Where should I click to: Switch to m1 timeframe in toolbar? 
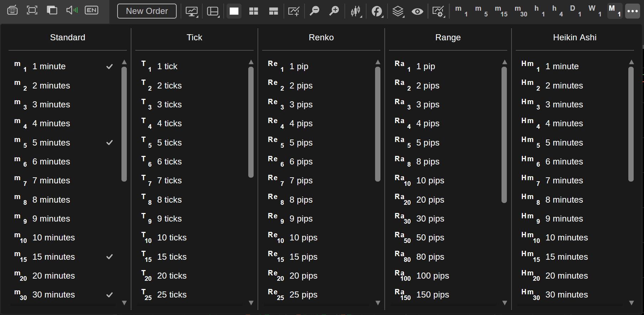pos(461,11)
